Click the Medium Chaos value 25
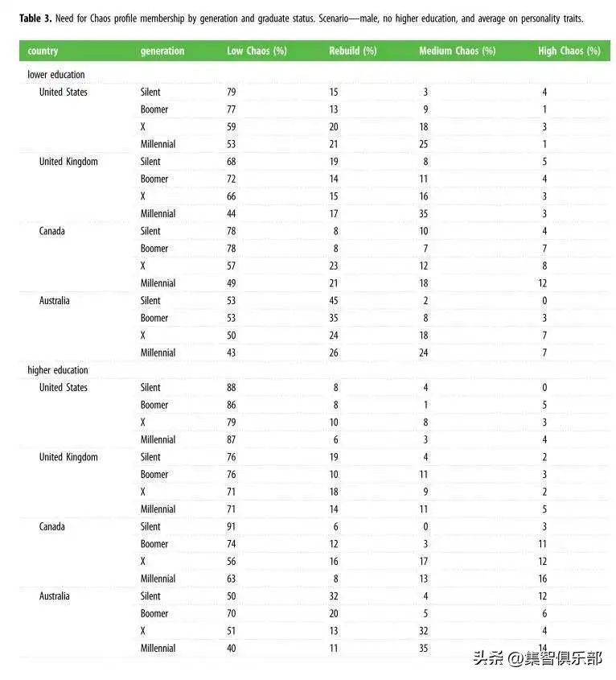Image resolution: width=616 pixels, height=680 pixels. click(x=424, y=144)
